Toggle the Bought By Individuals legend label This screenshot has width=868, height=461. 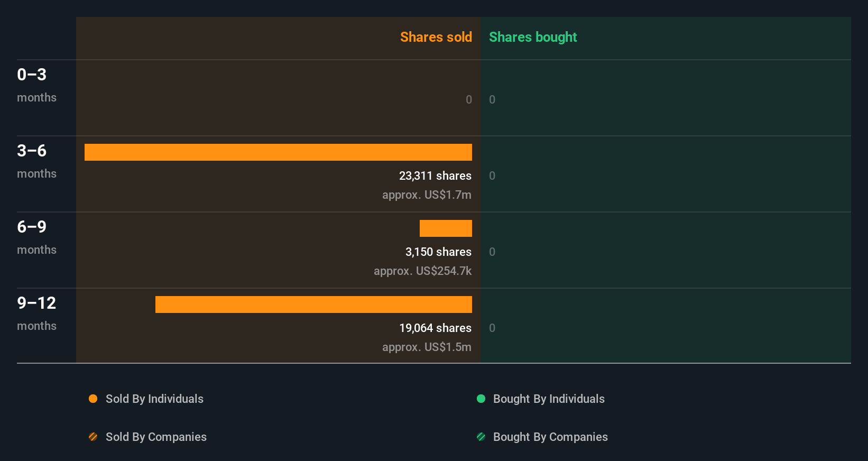pyautogui.click(x=549, y=399)
